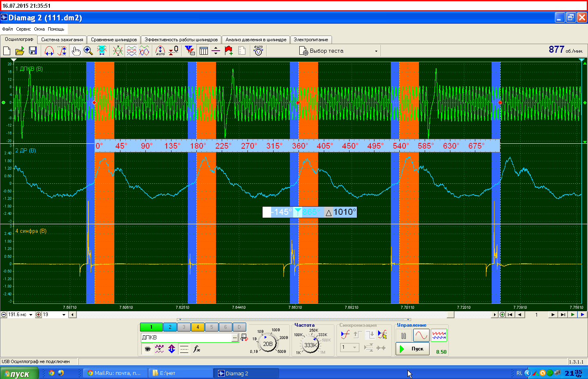Image resolution: width=588 pixels, height=379 pixels.
Task: Click the cyan fit-width waveform icon
Action: pos(102,51)
